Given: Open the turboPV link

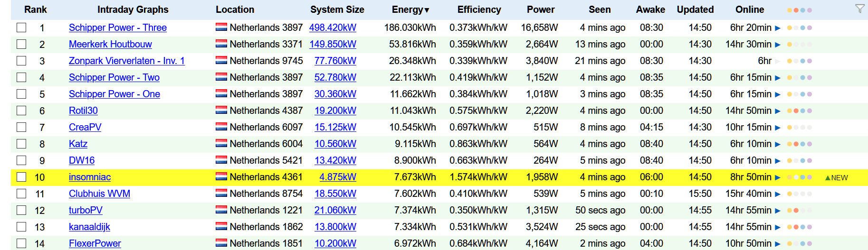Looking at the screenshot, I should coord(86,210).
